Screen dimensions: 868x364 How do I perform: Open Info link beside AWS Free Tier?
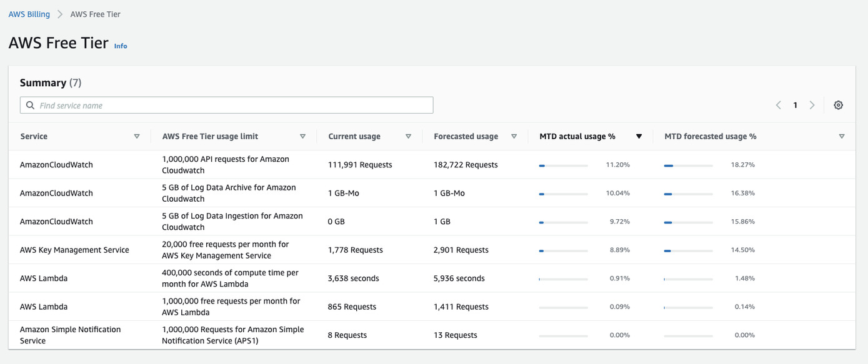tap(121, 46)
